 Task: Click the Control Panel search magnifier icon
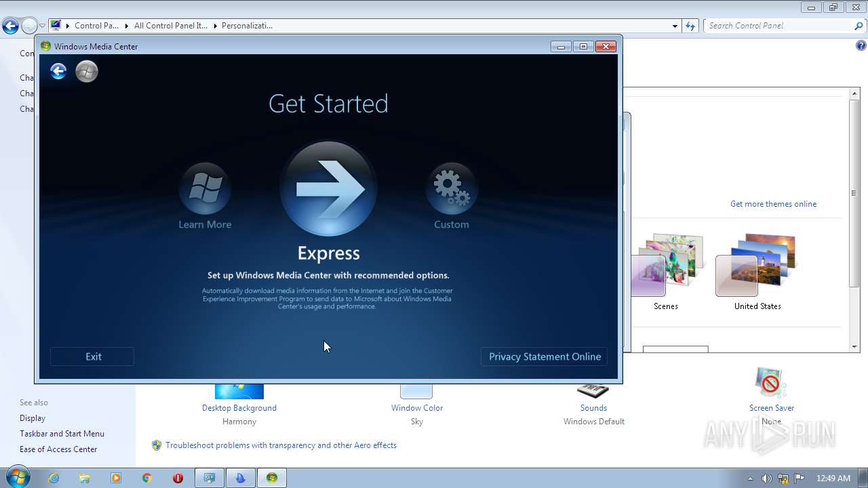859,26
